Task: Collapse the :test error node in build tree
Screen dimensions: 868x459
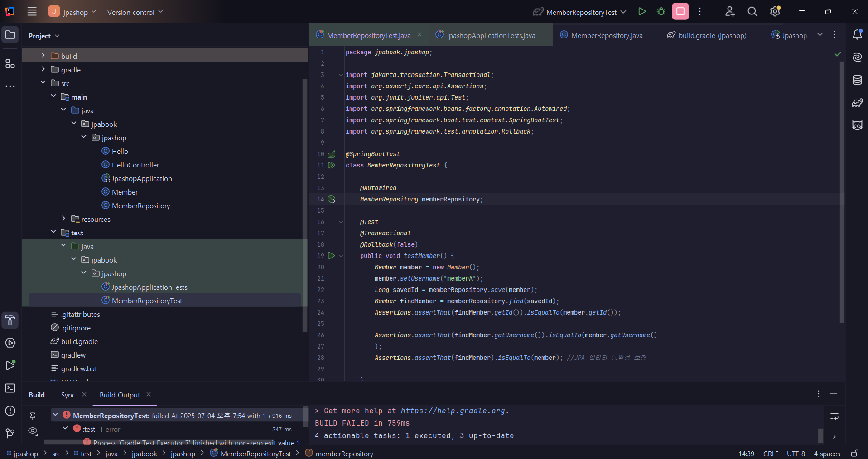Action: (x=65, y=428)
